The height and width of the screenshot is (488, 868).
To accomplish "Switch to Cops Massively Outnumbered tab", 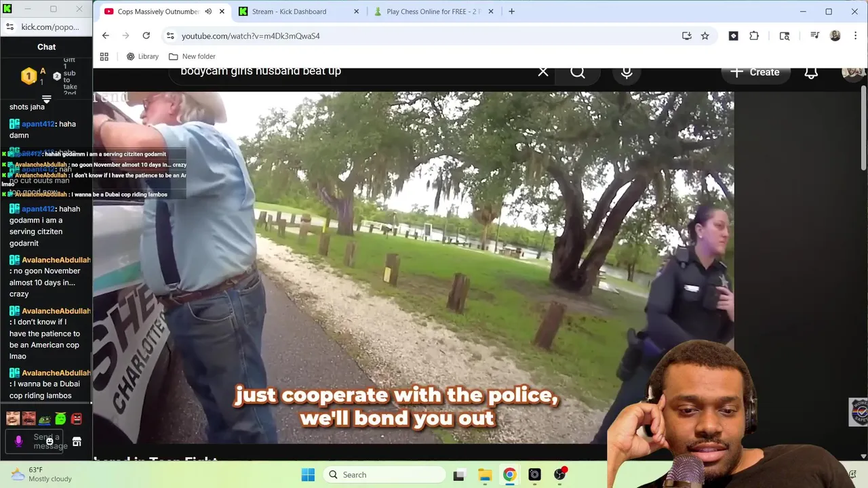I will pyautogui.click(x=157, y=12).
